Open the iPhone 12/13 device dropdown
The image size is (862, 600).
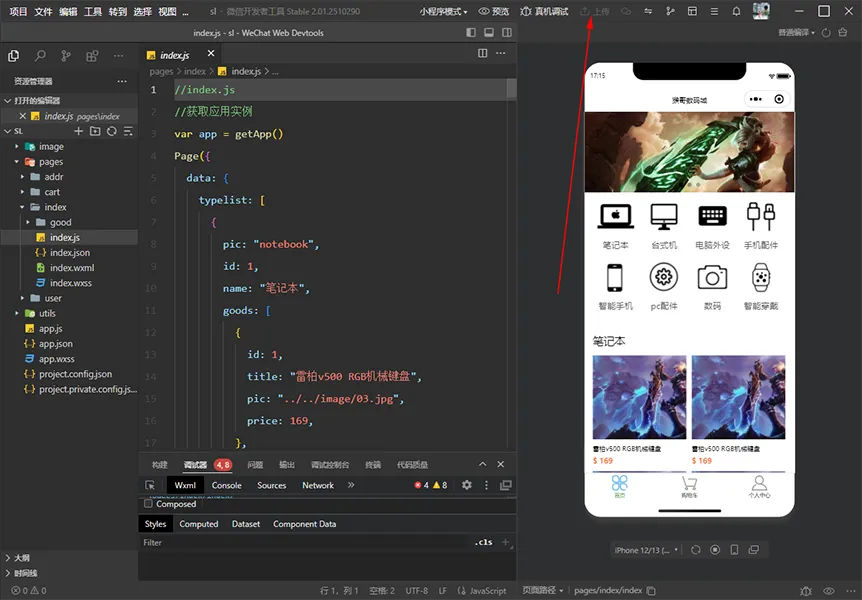point(646,550)
